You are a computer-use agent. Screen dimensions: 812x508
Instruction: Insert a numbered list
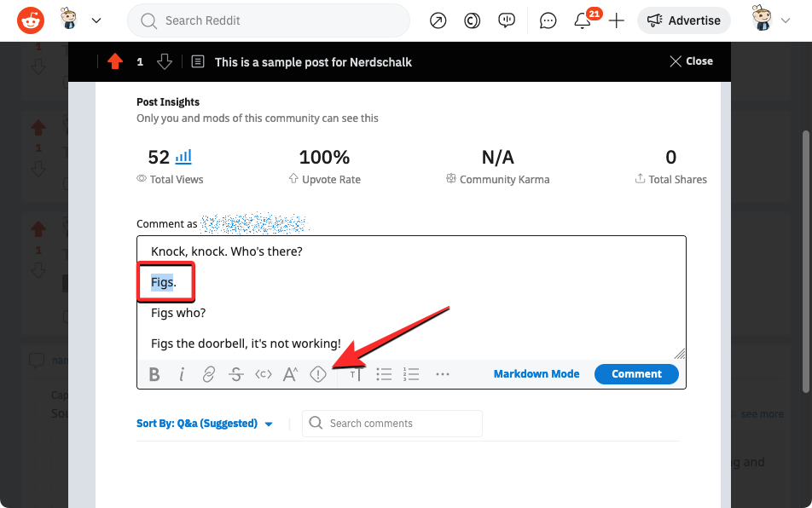pos(411,374)
